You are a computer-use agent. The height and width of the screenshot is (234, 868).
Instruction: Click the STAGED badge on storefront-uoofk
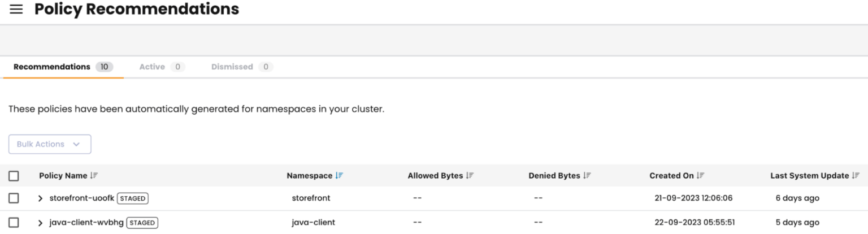pyautogui.click(x=133, y=198)
